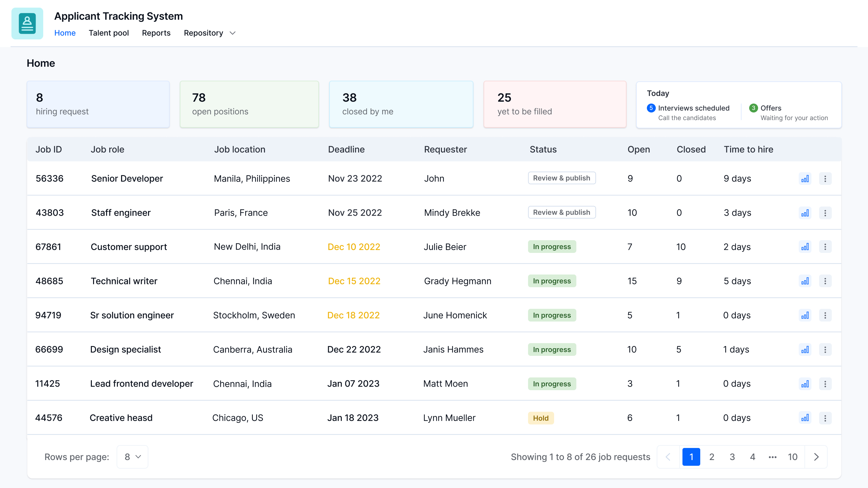Open analytics chart for Senior Developer row
Viewport: 868px width, 488px height.
805,179
